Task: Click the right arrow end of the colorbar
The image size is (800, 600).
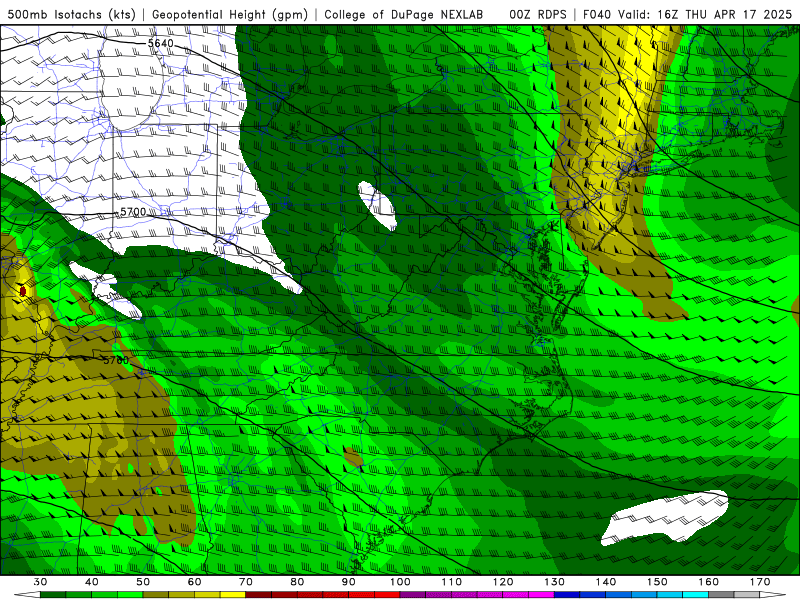Action: tap(773, 595)
